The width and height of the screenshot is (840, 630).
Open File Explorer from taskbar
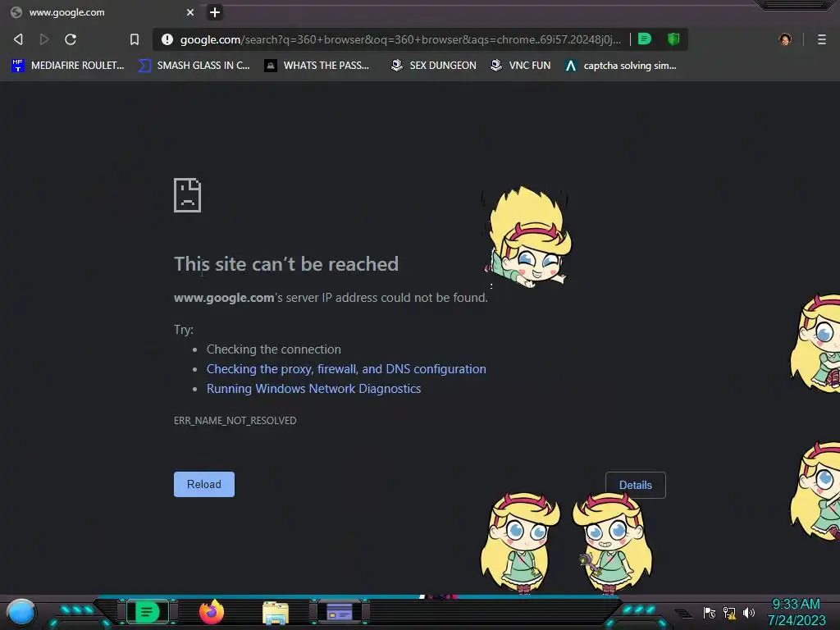tap(276, 613)
